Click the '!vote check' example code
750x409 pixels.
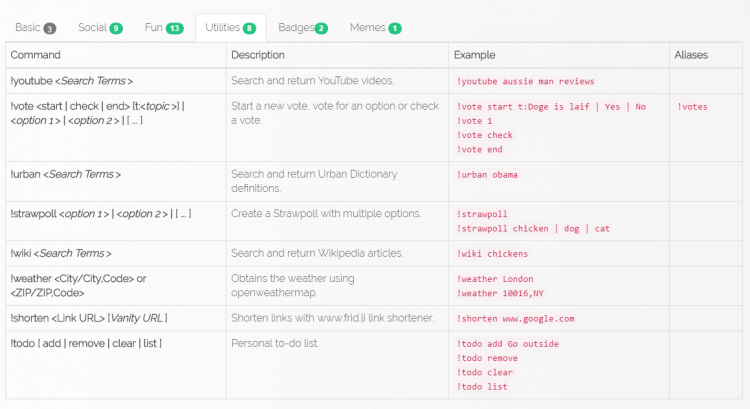(x=484, y=135)
